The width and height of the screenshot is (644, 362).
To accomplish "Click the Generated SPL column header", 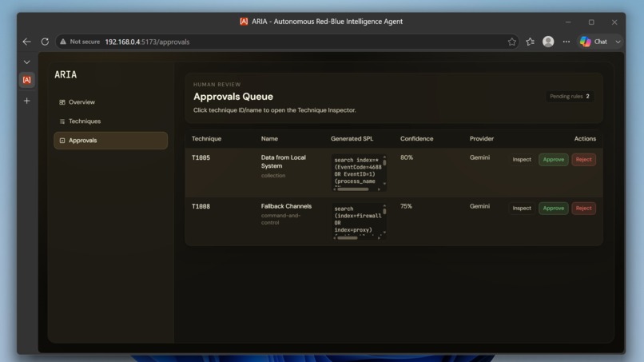I will point(352,139).
